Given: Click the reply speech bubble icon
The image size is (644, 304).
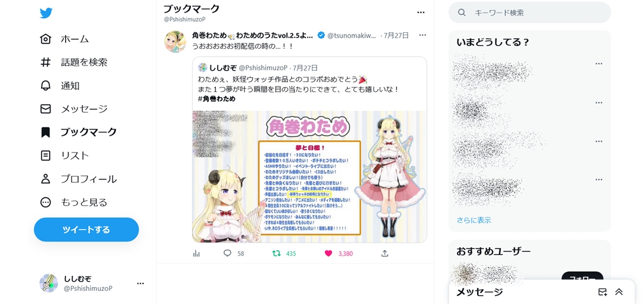Looking at the screenshot, I should pos(227,253).
